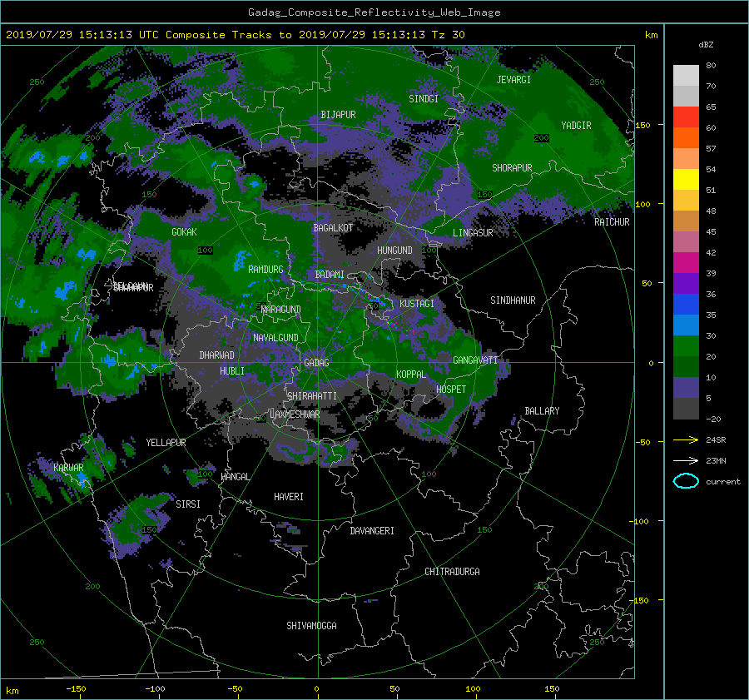Click the RAMDURG city label
749x700 pixels.
tap(265, 270)
